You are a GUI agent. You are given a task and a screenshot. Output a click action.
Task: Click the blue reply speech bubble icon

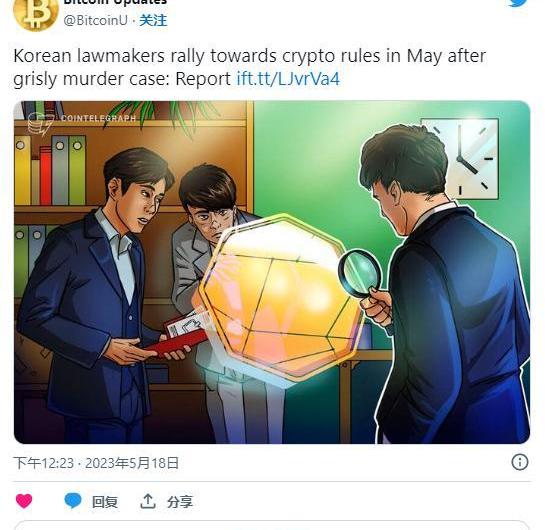(73, 501)
